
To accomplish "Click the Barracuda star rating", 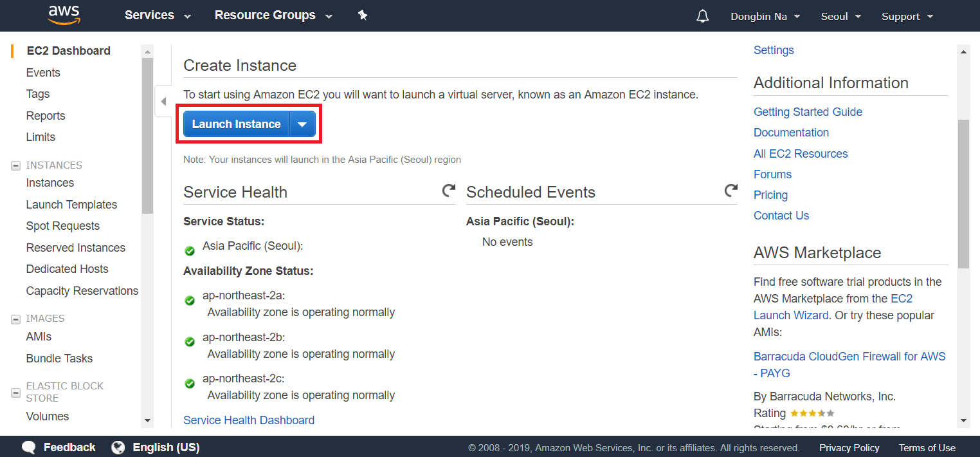I will click(x=812, y=413).
